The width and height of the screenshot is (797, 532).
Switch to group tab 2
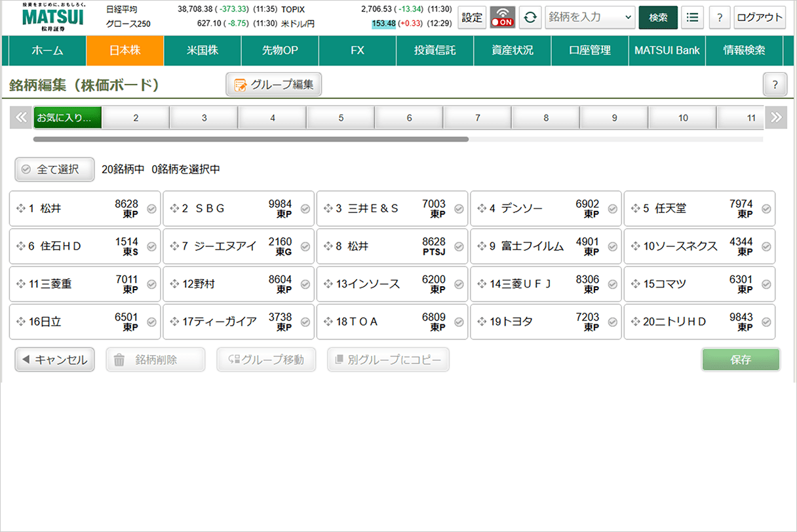136,118
